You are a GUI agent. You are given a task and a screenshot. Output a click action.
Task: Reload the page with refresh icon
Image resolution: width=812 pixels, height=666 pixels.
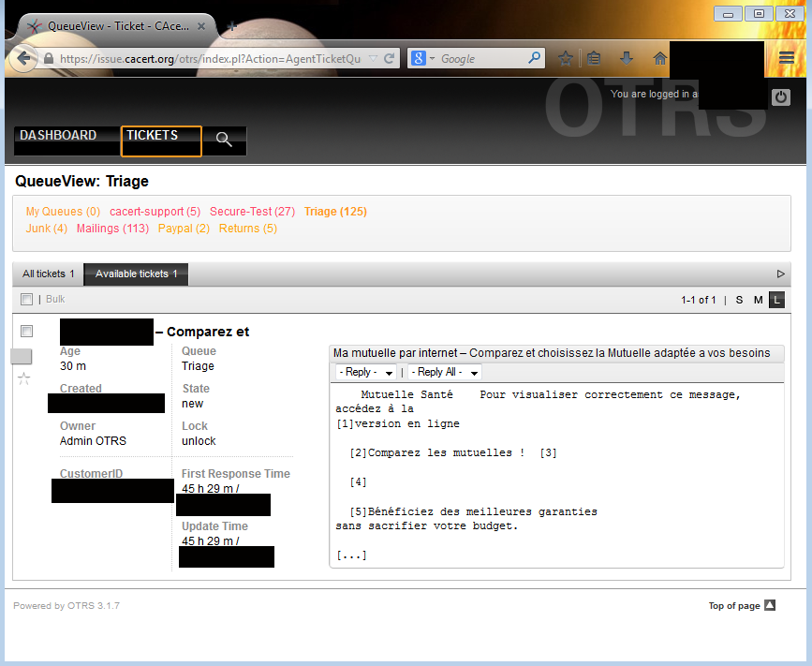(x=390, y=58)
